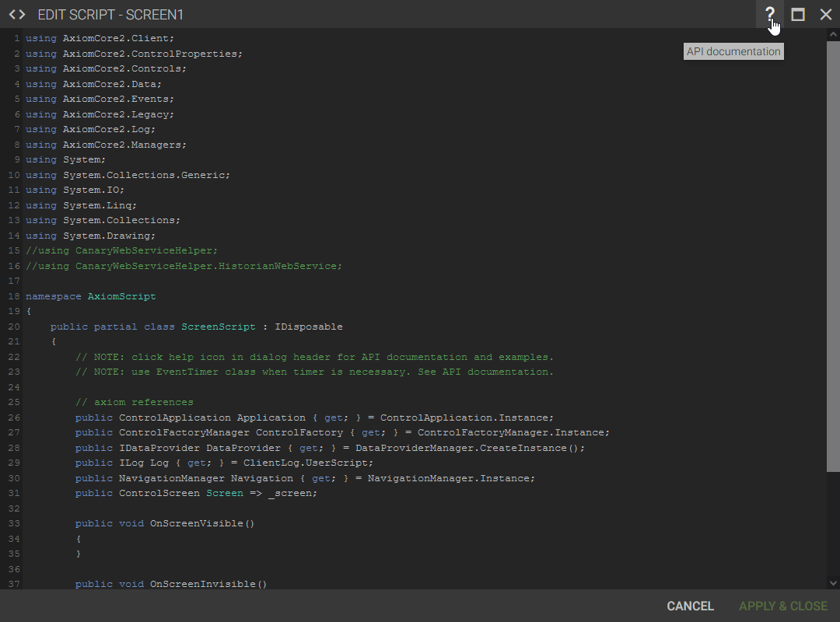The image size is (840, 622).
Task: Click the 'EDIT SCRIPT - SCREEN1' title text
Action: [110, 15]
